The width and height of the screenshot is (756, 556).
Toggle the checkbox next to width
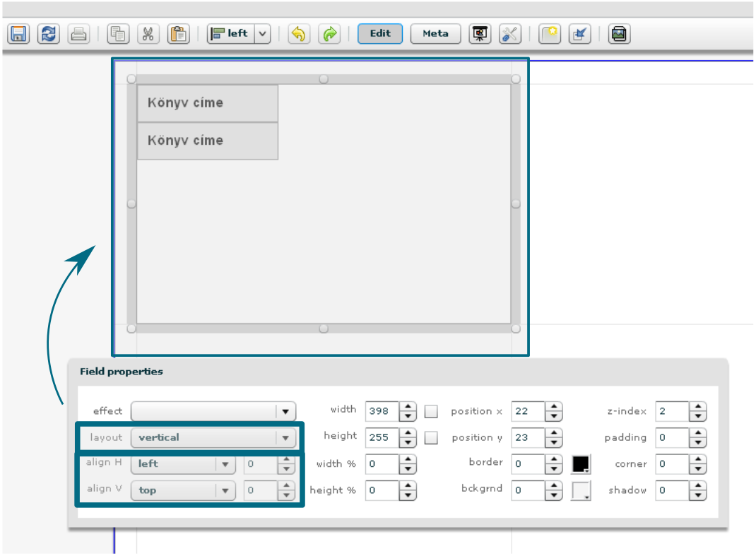(x=431, y=411)
